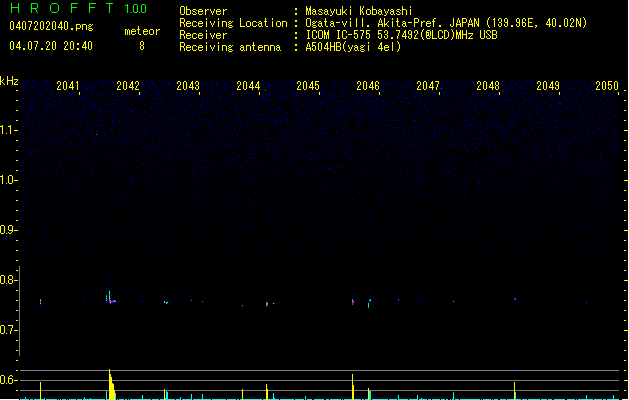Click the 0.8 kHz frequency tick label
Screen dimensions: 629x400
pyautogui.click(x=8, y=280)
